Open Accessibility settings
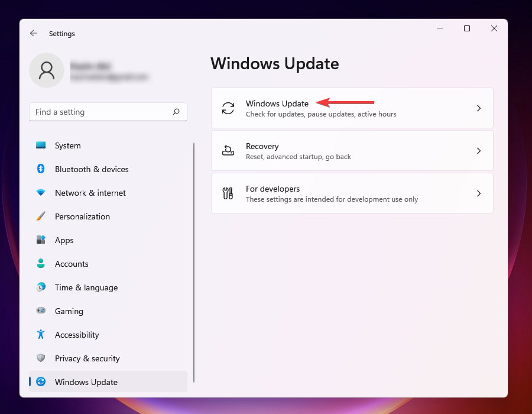Viewport: 532px width, 414px height. click(x=108, y=335)
